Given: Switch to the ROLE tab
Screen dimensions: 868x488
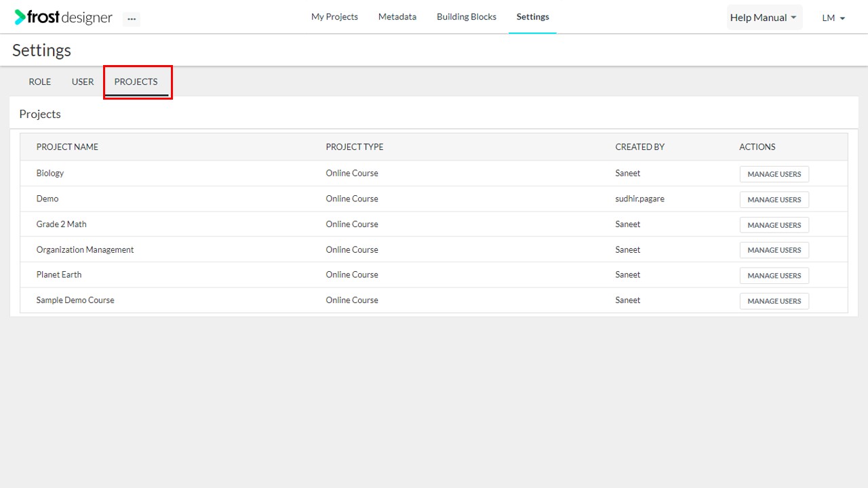Looking at the screenshot, I should pyautogui.click(x=40, y=82).
